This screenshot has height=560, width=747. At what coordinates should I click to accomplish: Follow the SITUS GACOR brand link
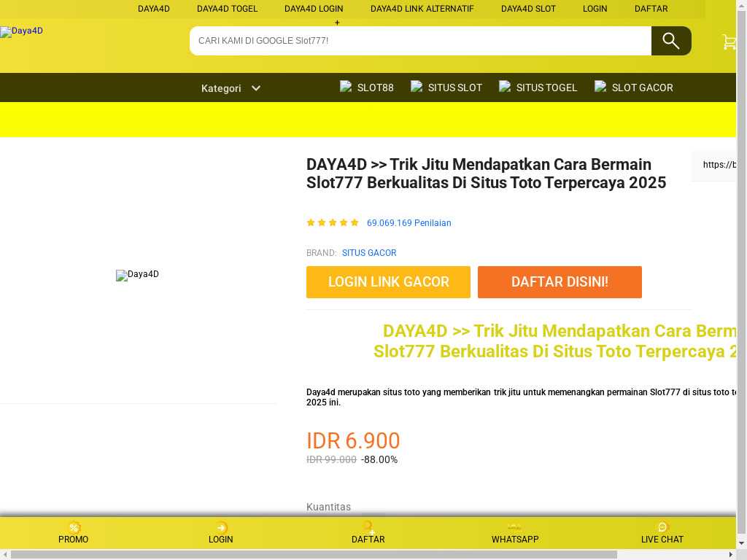(369, 253)
